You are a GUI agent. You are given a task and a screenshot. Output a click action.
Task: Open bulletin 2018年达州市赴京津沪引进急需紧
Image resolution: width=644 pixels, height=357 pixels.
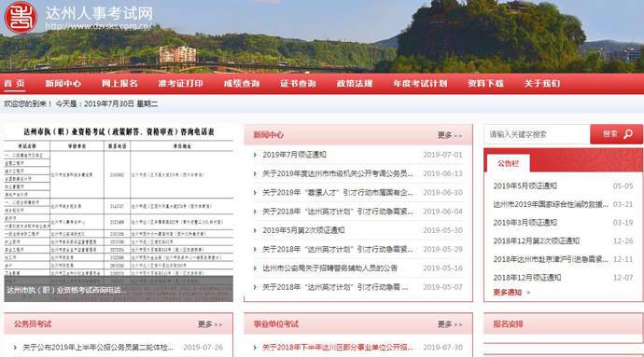pos(551,259)
